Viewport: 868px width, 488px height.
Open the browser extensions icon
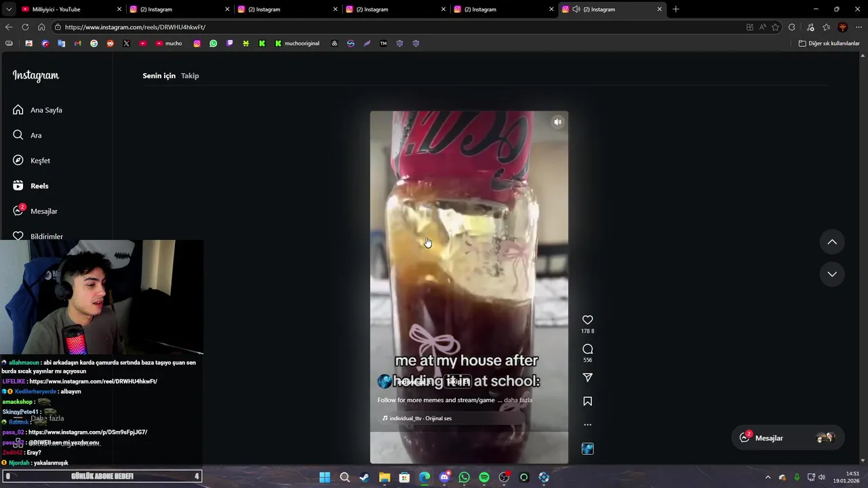(792, 27)
